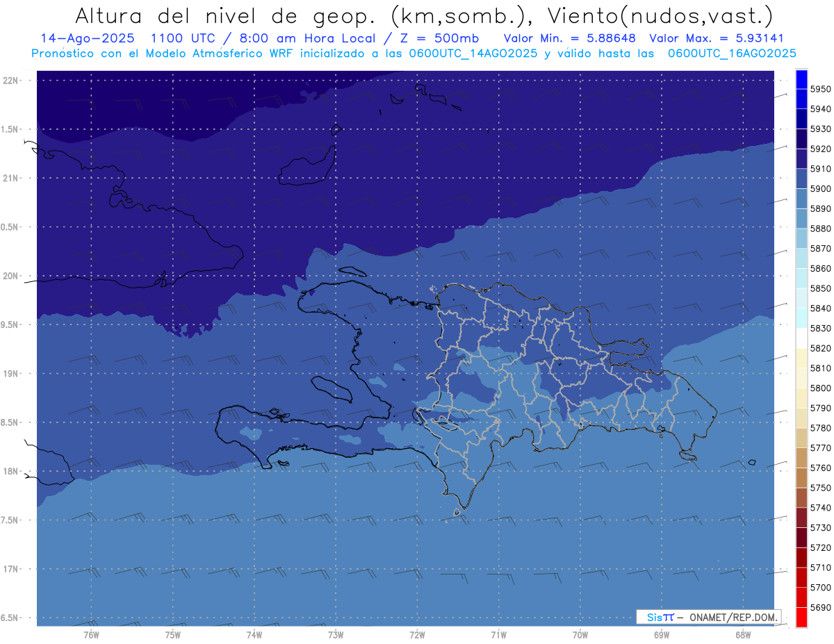Image resolution: width=834 pixels, height=644 pixels.
Task: Click the Valor Min. = 5.88648 text
Action: click(569, 38)
